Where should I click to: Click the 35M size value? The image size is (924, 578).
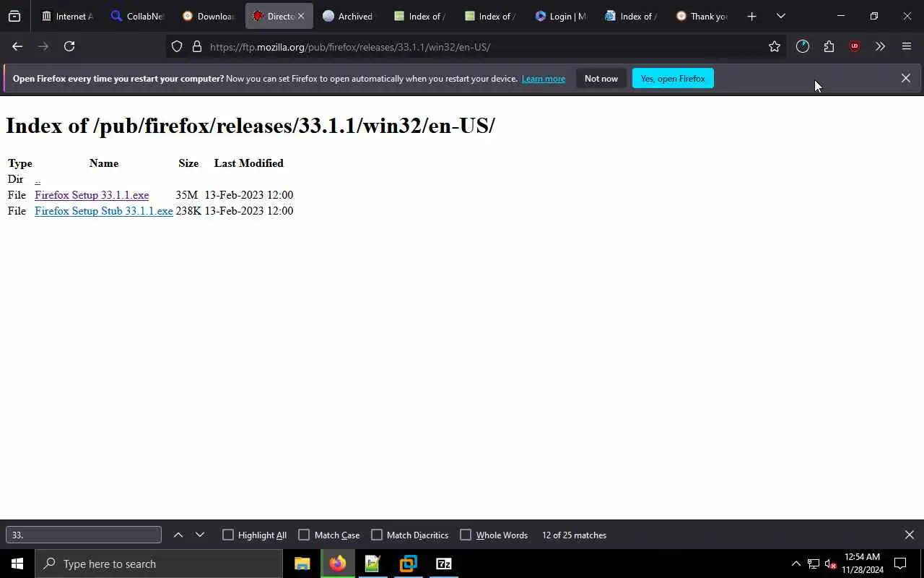click(x=186, y=195)
